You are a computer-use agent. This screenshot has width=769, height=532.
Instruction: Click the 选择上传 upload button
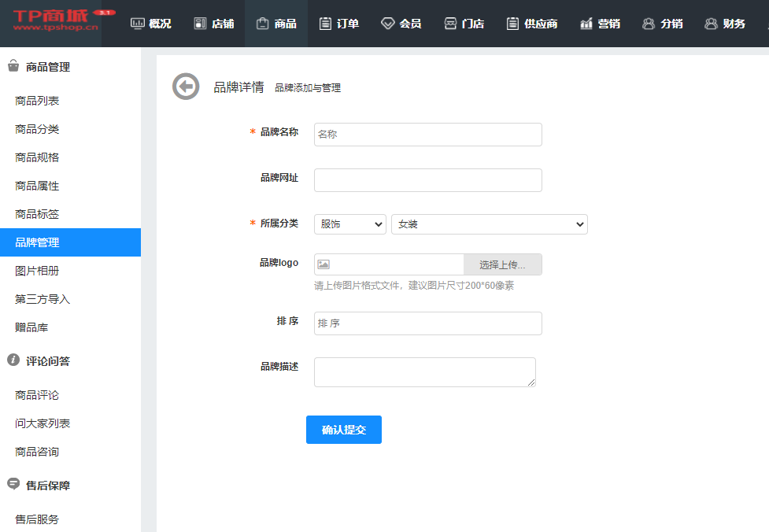click(502, 264)
